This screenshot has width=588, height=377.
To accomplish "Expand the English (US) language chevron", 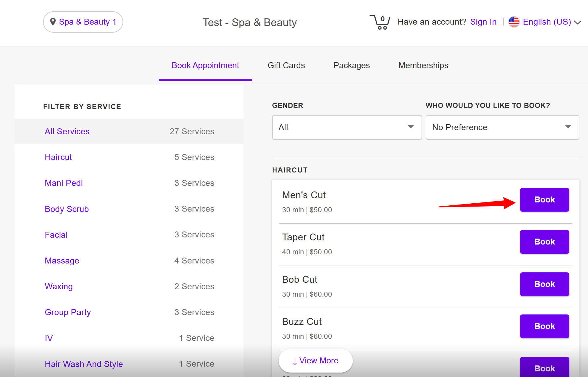I will coord(577,23).
